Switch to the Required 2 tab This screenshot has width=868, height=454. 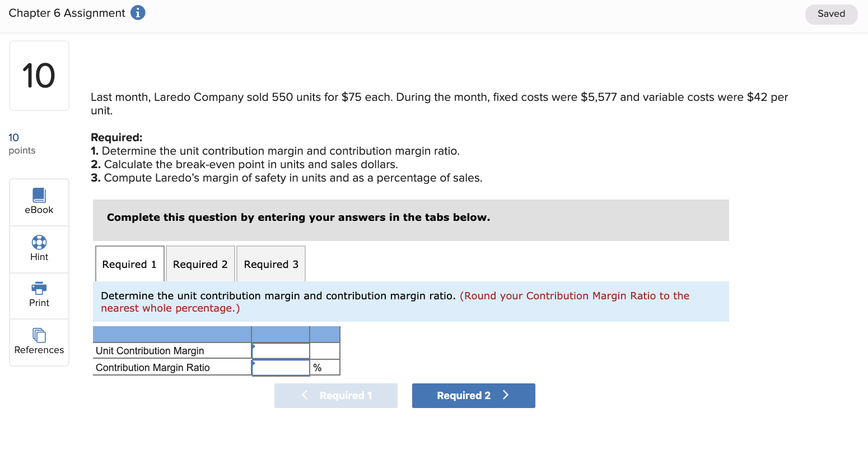tap(200, 263)
